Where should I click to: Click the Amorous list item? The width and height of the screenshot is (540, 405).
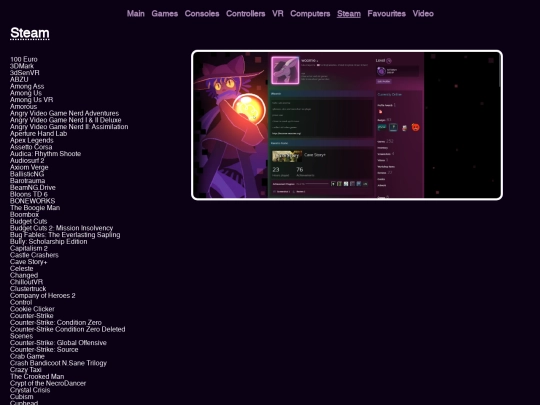click(23, 106)
